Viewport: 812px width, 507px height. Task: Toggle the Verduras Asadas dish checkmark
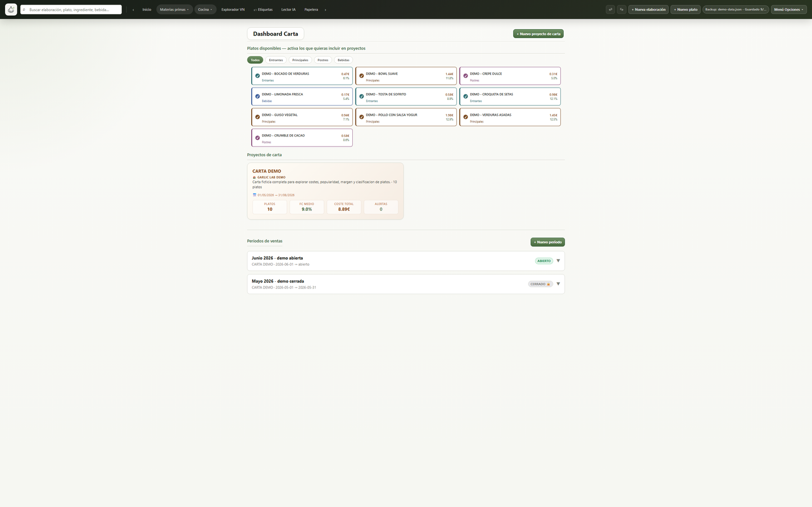(465, 117)
